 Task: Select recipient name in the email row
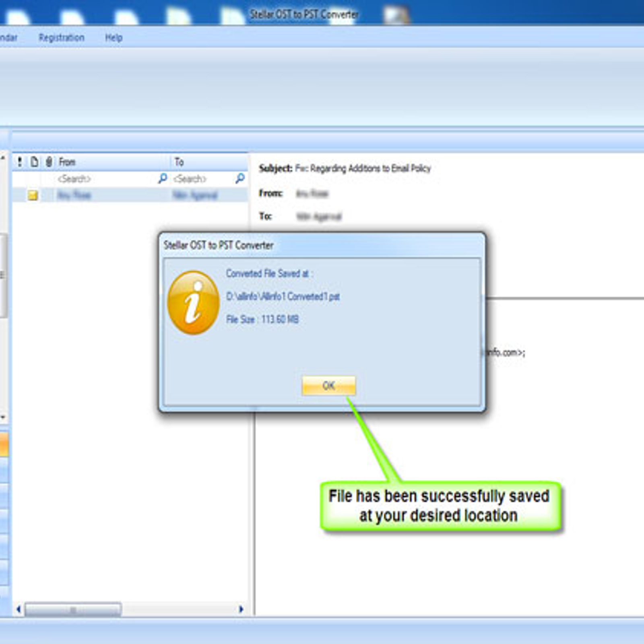point(195,196)
